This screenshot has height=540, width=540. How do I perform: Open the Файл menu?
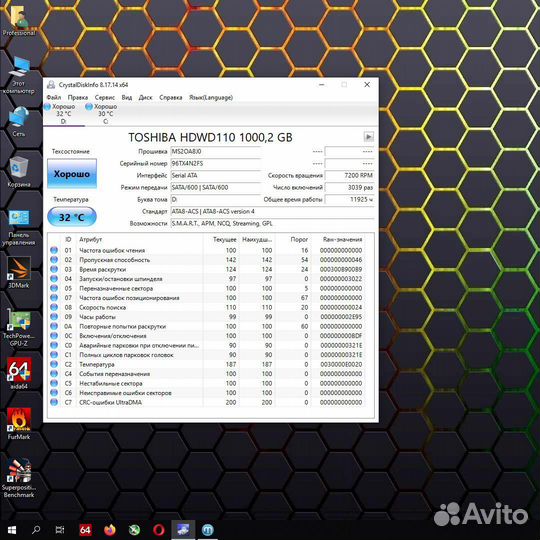(54, 97)
